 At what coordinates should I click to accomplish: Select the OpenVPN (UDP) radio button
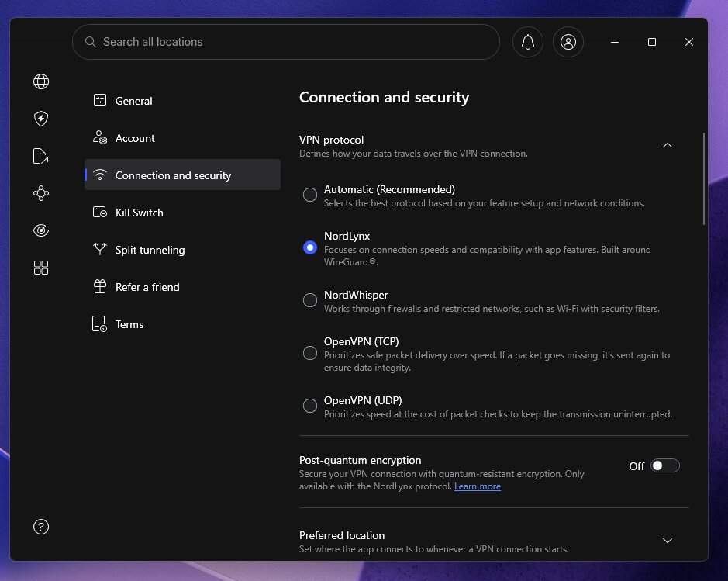(309, 406)
